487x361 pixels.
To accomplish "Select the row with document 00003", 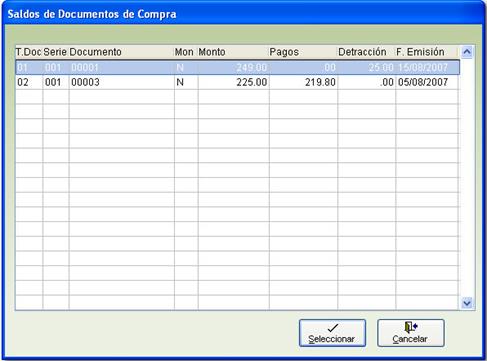I will click(237, 82).
